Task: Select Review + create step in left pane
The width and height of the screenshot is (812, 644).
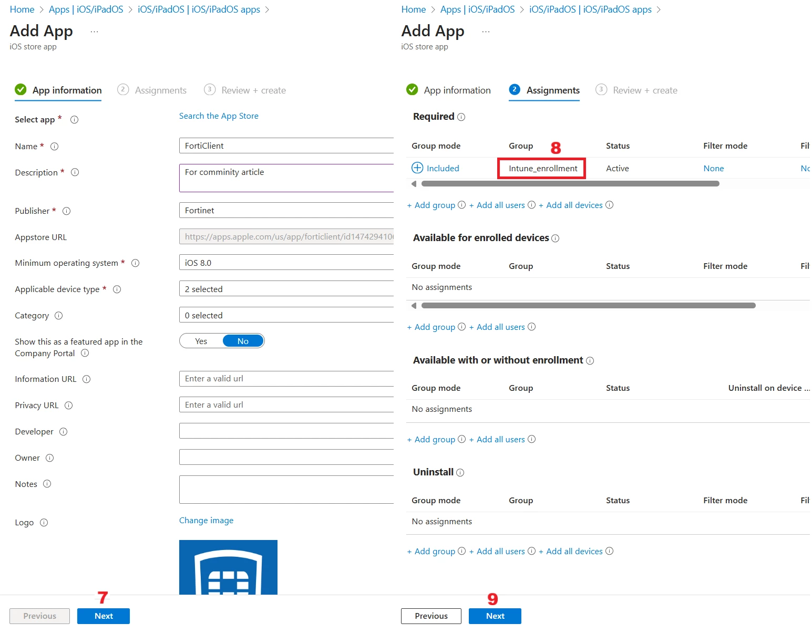Action: 245,90
